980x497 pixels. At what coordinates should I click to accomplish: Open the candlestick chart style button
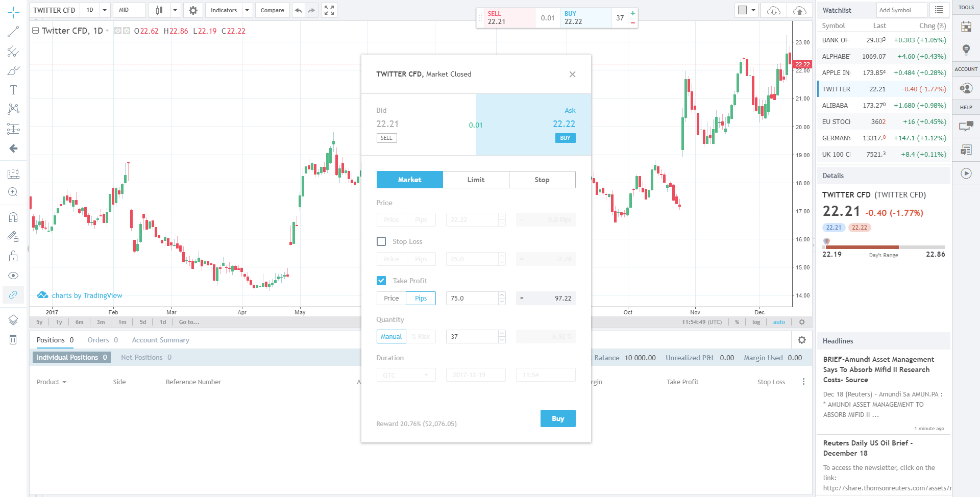click(159, 10)
